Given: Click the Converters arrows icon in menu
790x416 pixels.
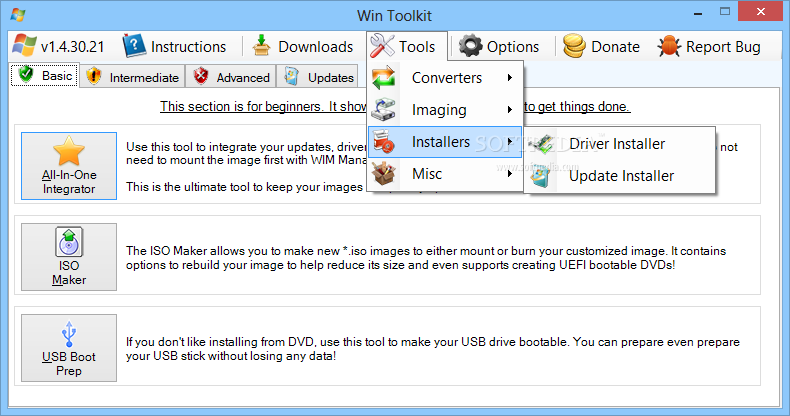Looking at the screenshot, I should (x=384, y=78).
